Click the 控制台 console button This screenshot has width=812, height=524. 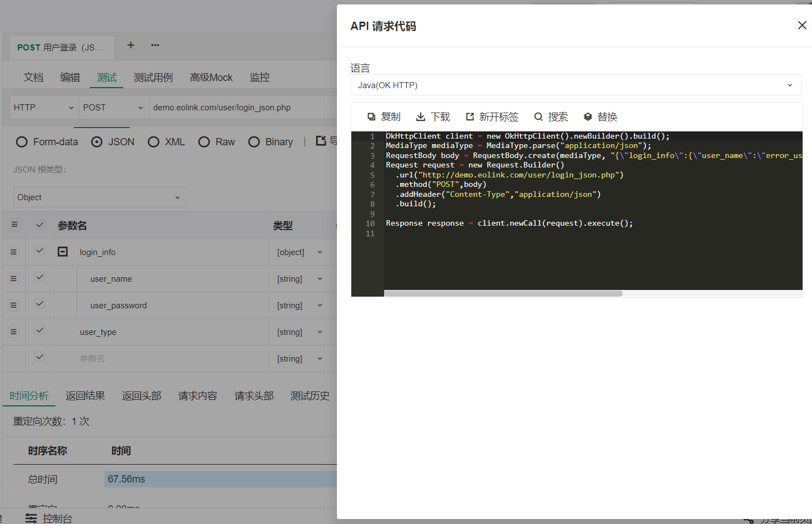tap(49, 518)
